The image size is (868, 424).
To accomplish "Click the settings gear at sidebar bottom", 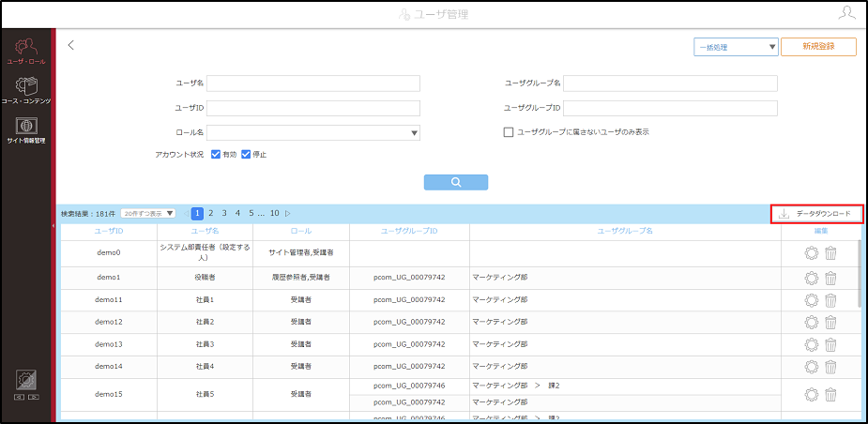I will pos(26,380).
